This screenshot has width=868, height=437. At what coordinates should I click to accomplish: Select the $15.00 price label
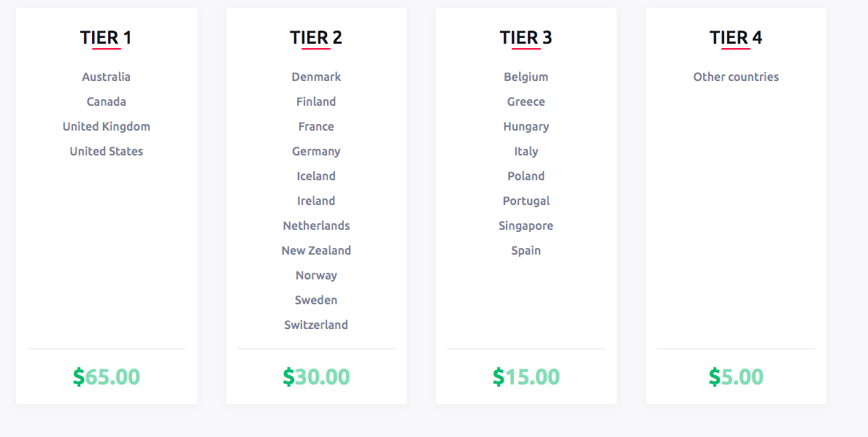click(x=526, y=376)
